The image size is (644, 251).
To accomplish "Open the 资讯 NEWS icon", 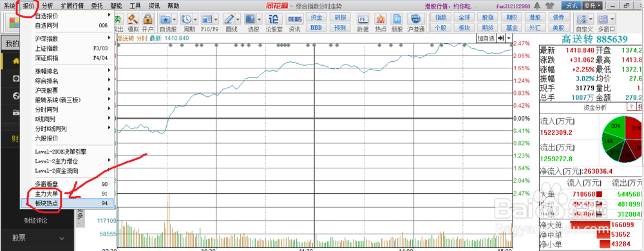I will click(x=294, y=22).
